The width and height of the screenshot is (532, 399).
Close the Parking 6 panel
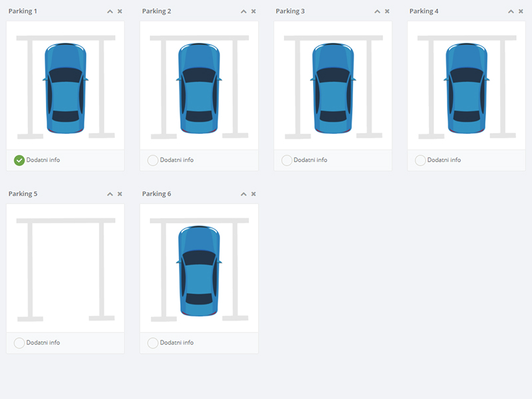tap(253, 194)
